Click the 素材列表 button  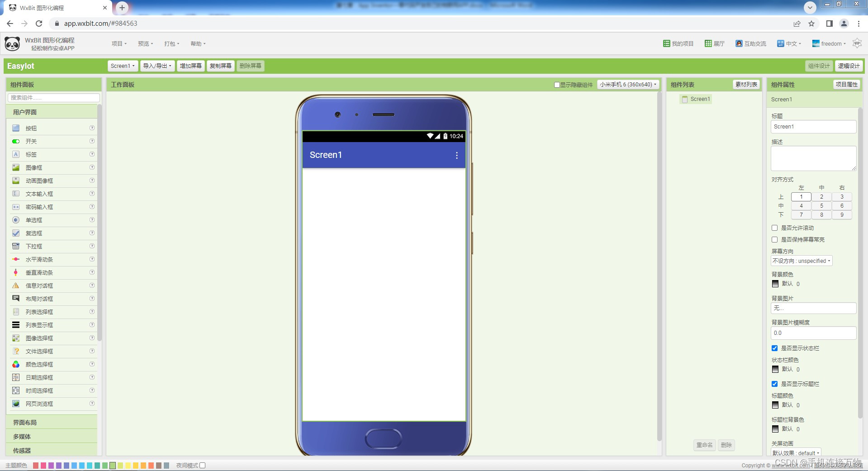point(745,84)
